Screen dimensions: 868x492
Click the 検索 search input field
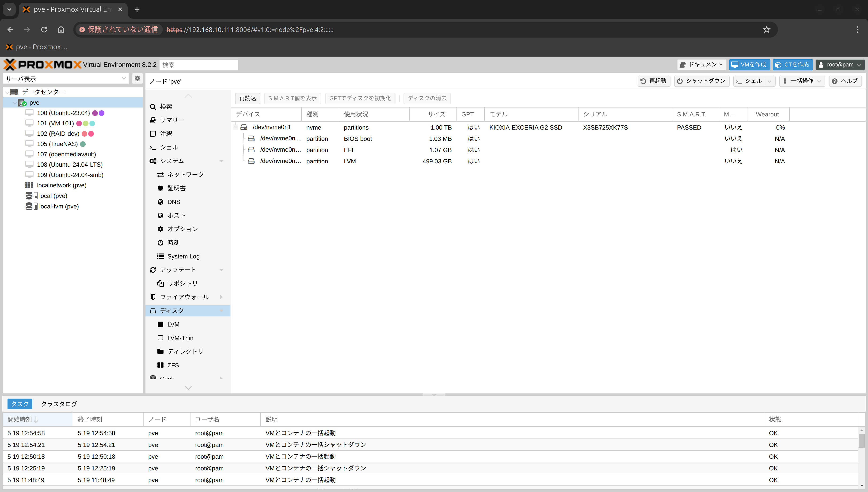198,65
